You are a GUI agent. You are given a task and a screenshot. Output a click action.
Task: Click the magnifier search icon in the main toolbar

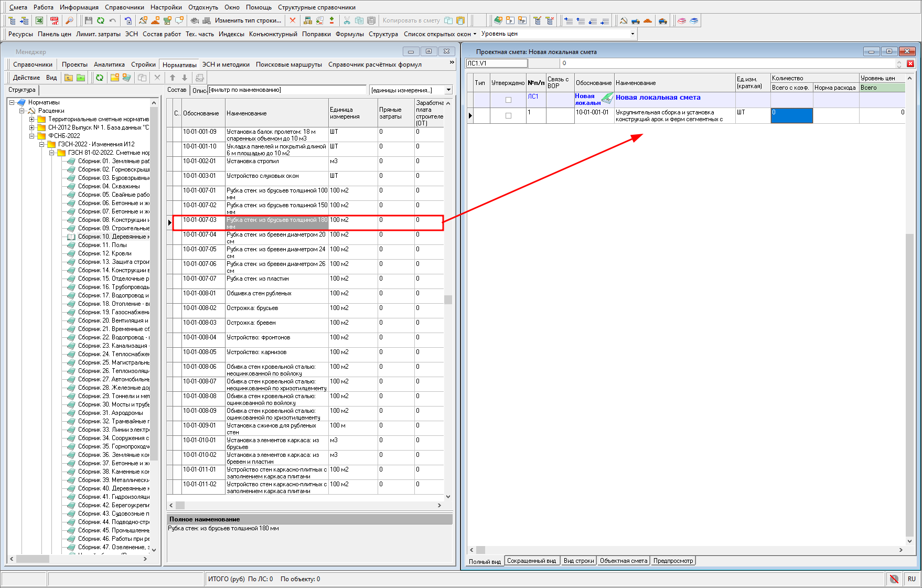[69, 20]
